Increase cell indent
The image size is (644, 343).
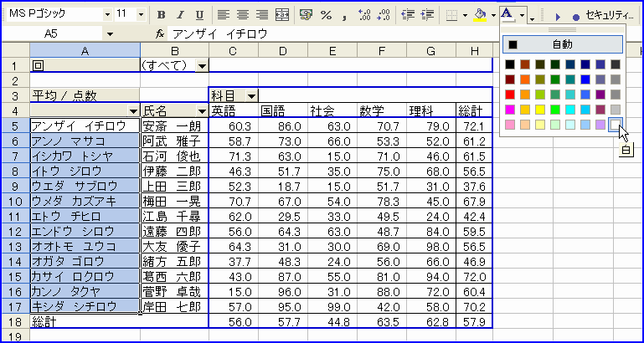pyautogui.click(x=428, y=15)
